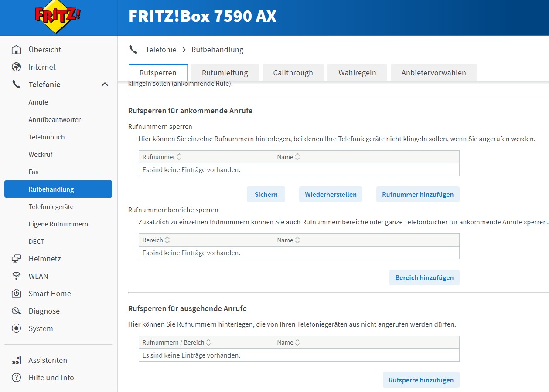The image size is (549, 392).
Task: Click Bereich hinzufügen button
Action: 424,277
